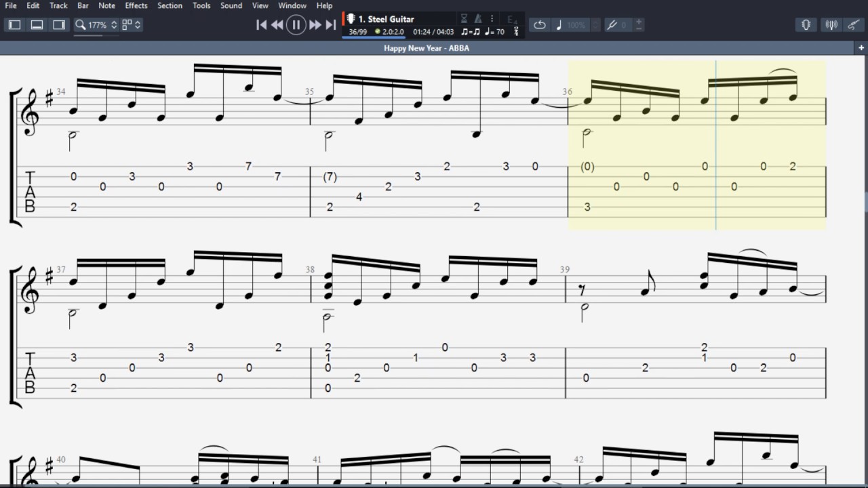
Task: Pause the playback
Action: (x=296, y=25)
